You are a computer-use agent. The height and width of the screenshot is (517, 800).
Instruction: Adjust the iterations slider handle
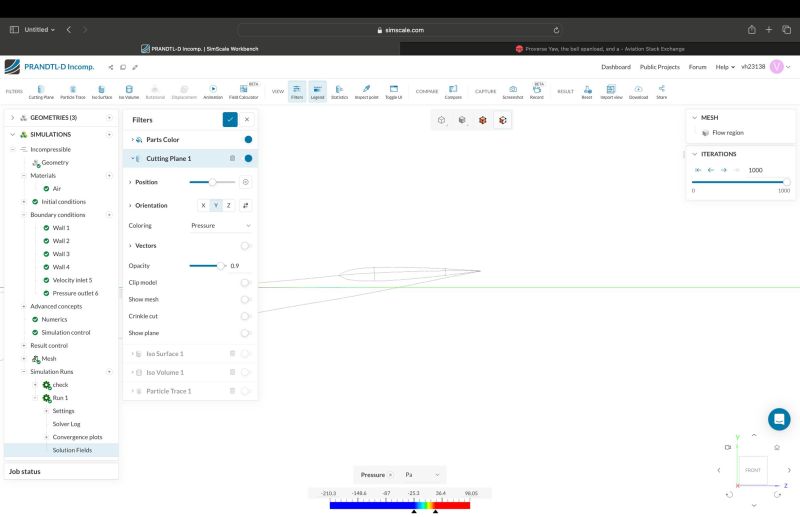point(786,182)
